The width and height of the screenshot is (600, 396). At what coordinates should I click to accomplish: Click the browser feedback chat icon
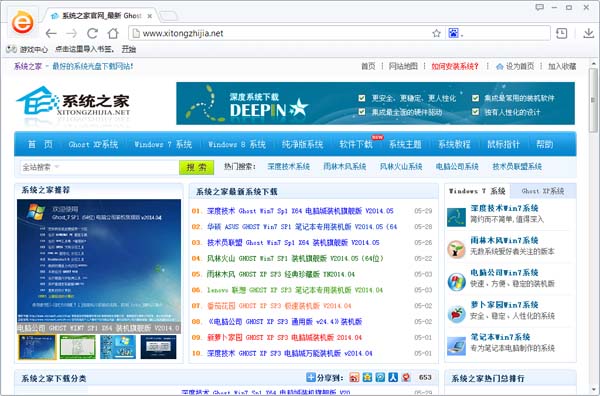539,7
